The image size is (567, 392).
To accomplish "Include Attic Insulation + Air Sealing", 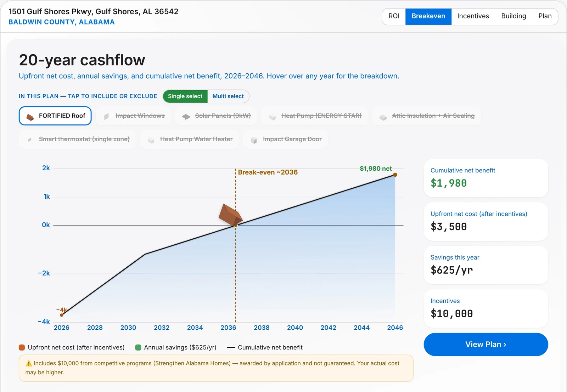I will pyautogui.click(x=426, y=116).
